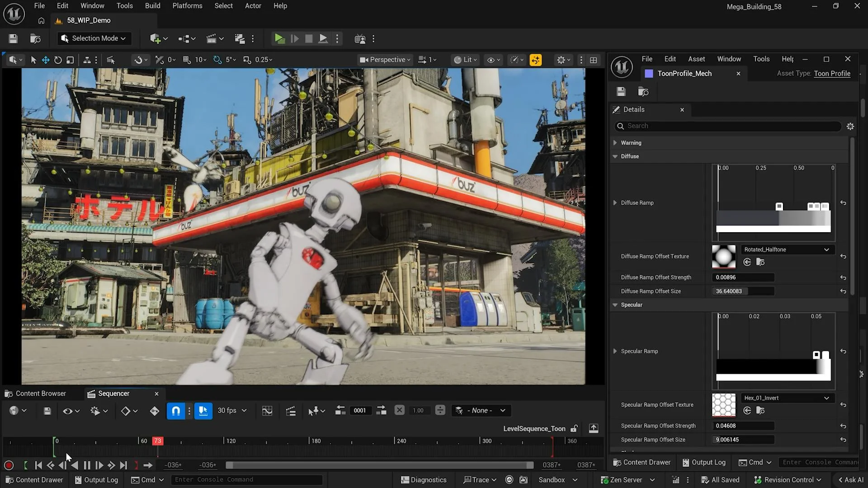Switch to the Content Browser tab
Screen dimensions: 868x488
tap(35, 394)
